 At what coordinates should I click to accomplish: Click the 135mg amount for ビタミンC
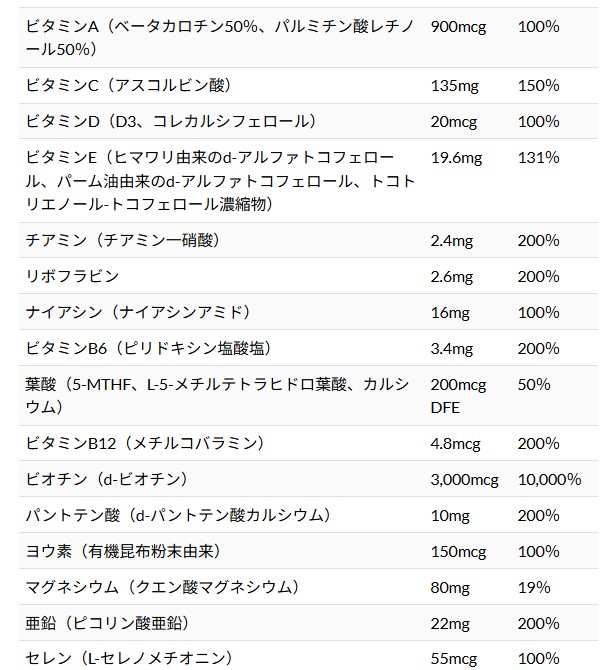(x=454, y=86)
